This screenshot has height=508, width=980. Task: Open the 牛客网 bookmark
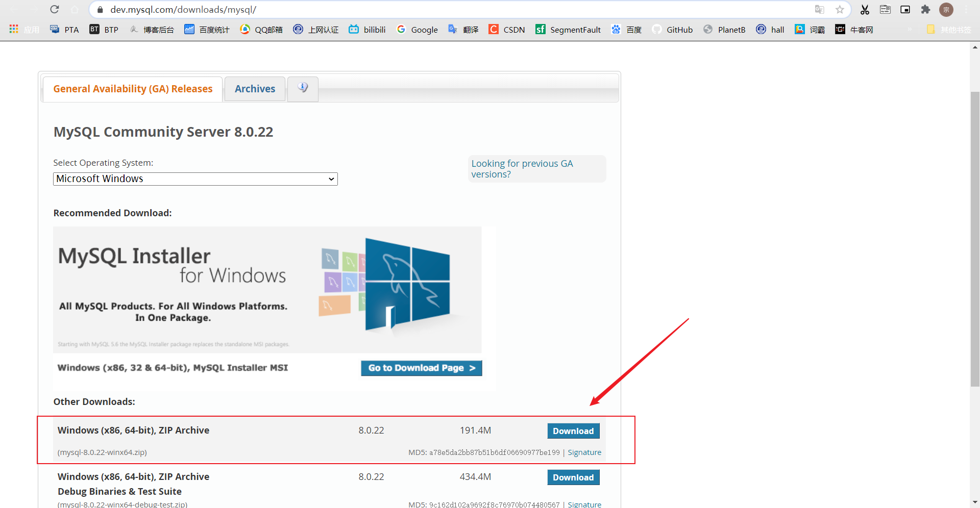(854, 30)
